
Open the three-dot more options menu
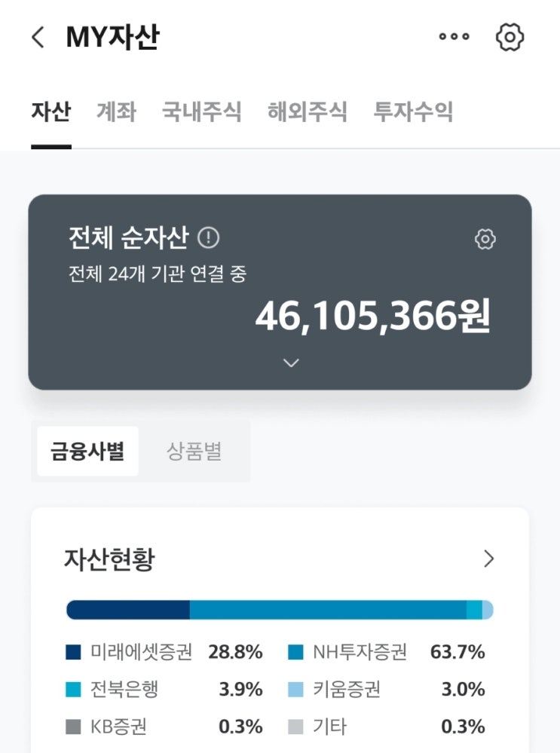(454, 37)
